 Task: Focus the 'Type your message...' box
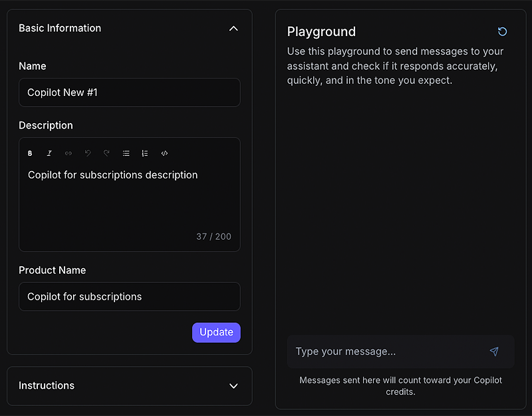[386, 351]
